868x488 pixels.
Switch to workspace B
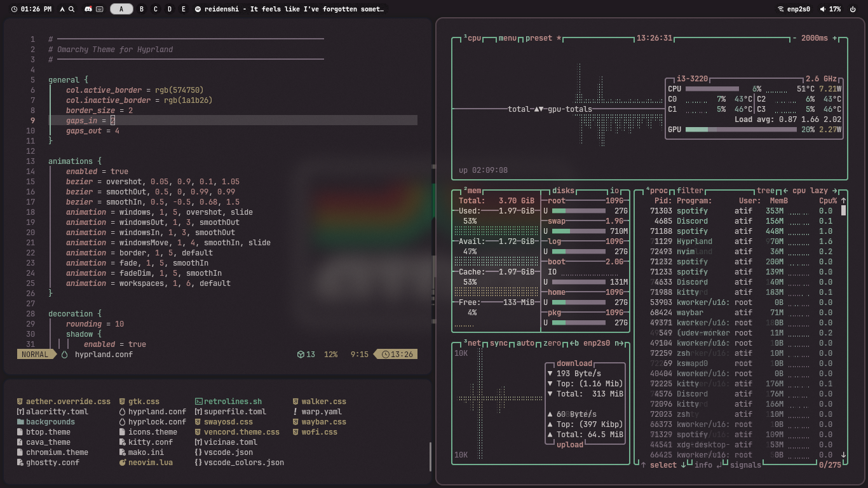142,10
